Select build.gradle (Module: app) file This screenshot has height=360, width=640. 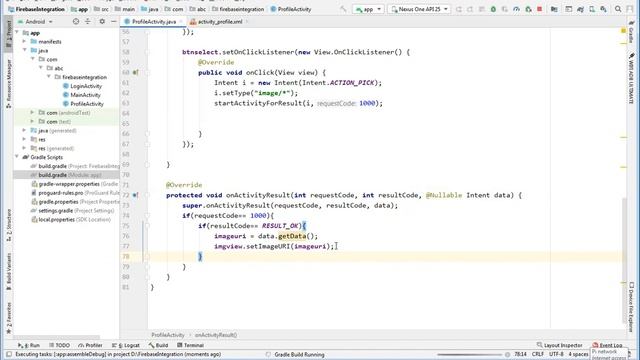(66, 175)
